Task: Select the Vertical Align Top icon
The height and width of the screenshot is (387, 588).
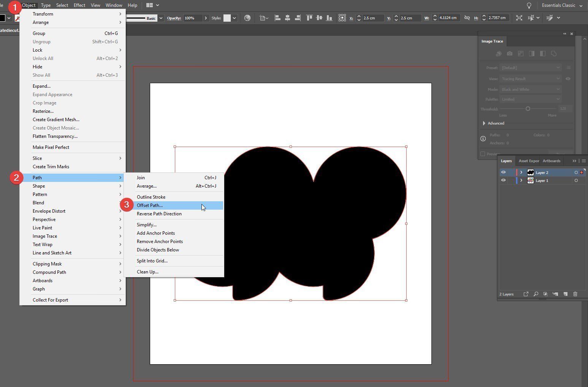Action: coord(309,17)
